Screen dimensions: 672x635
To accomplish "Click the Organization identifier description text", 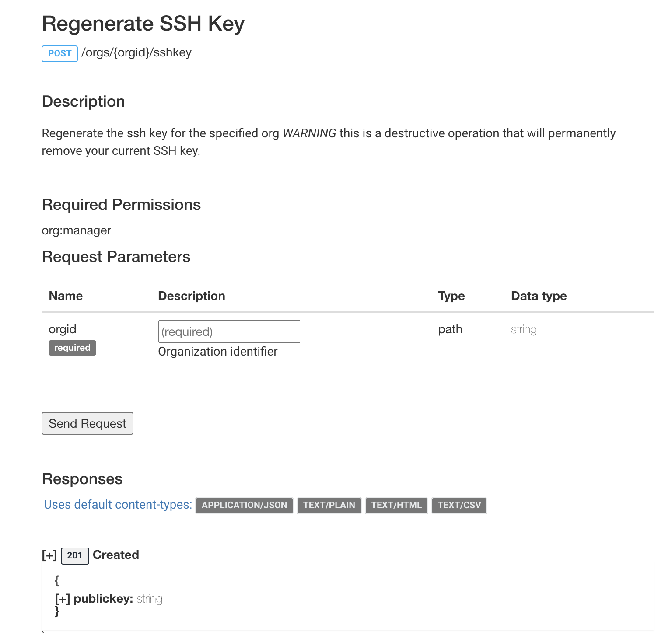I will (217, 352).
